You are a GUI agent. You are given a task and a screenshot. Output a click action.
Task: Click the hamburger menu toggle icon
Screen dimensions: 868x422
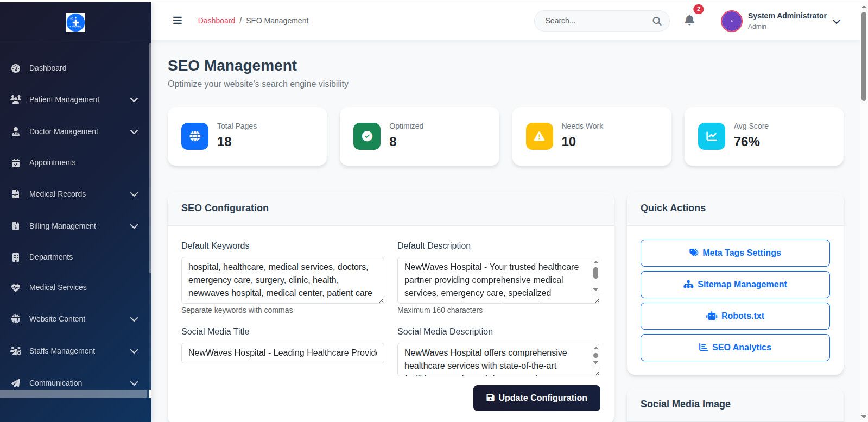coord(177,21)
